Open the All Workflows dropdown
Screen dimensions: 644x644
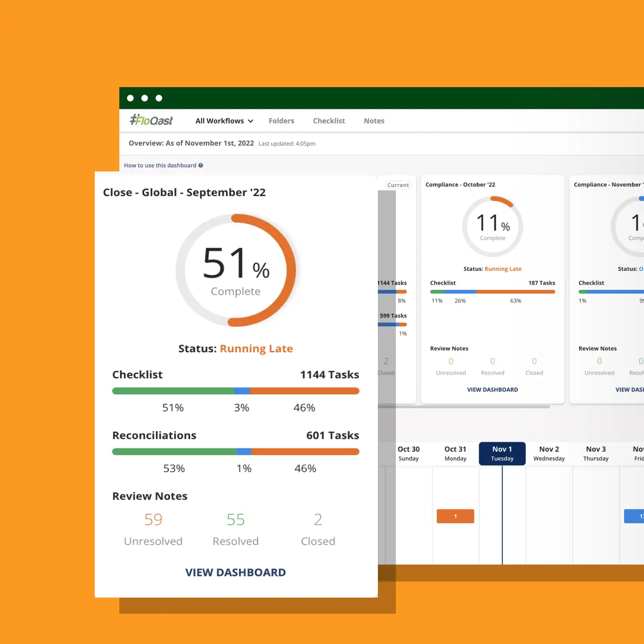point(224,121)
